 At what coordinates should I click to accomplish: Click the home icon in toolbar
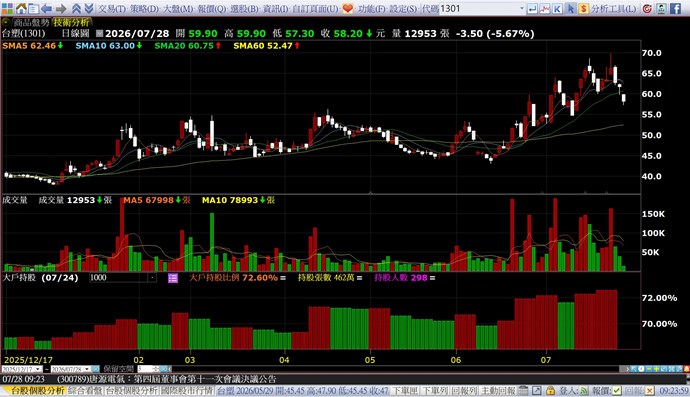point(21,8)
